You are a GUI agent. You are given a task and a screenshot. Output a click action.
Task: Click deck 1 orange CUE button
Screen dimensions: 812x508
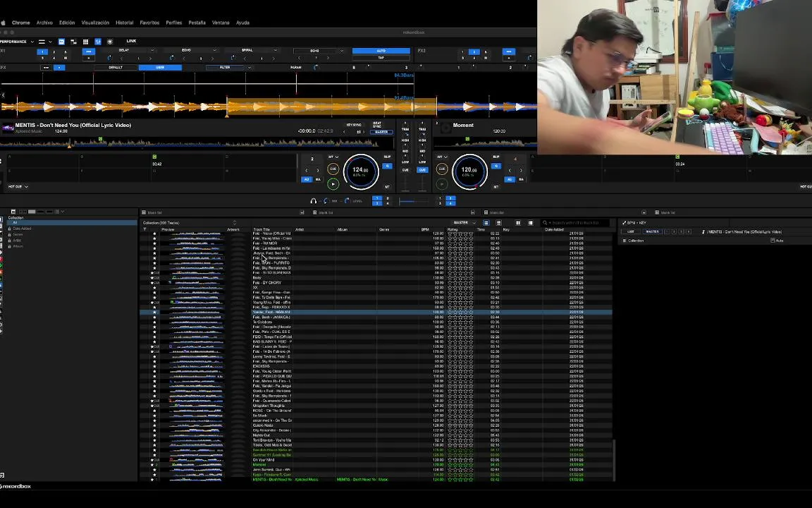tap(333, 169)
